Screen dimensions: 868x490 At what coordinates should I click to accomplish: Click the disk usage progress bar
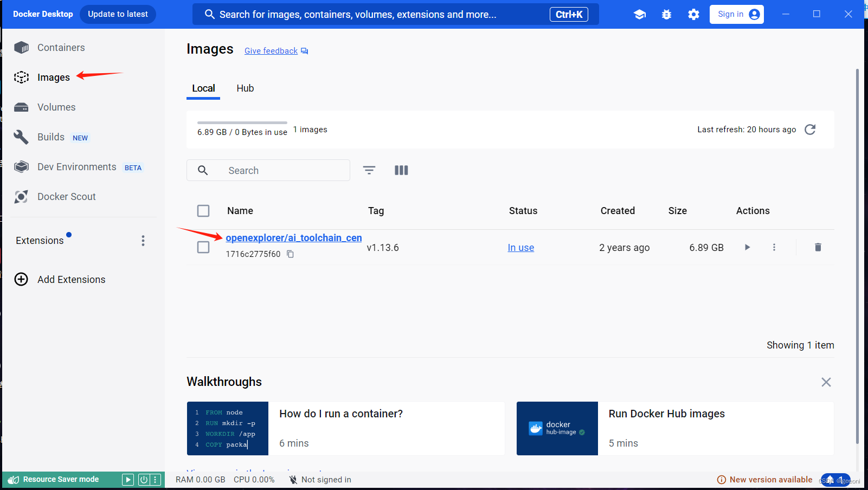coord(242,123)
